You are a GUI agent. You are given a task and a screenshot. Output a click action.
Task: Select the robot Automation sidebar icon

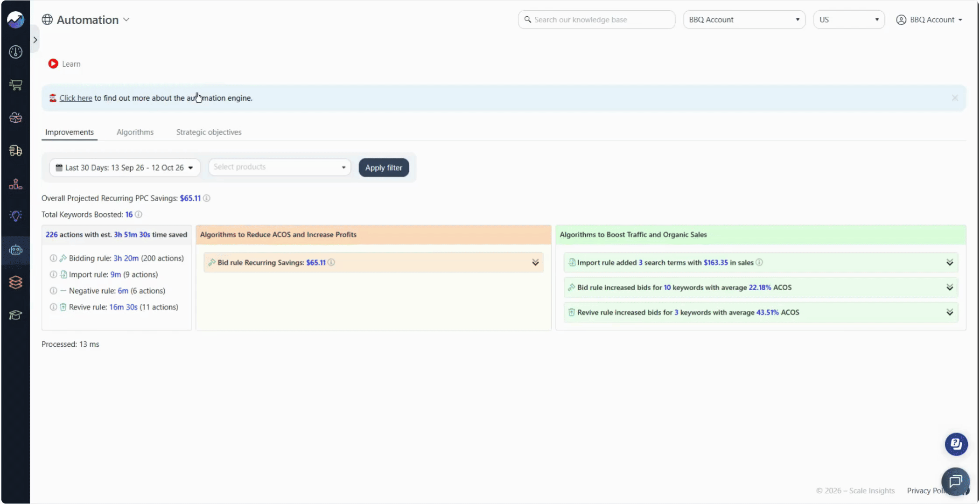15,250
